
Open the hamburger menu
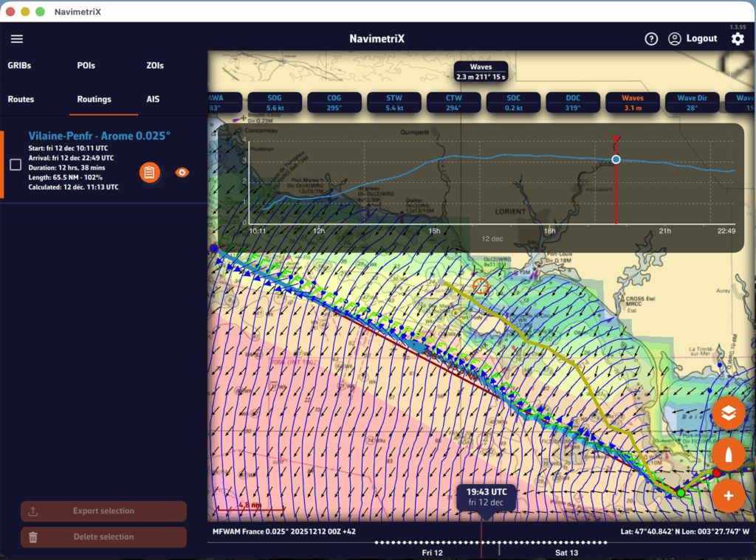17,39
